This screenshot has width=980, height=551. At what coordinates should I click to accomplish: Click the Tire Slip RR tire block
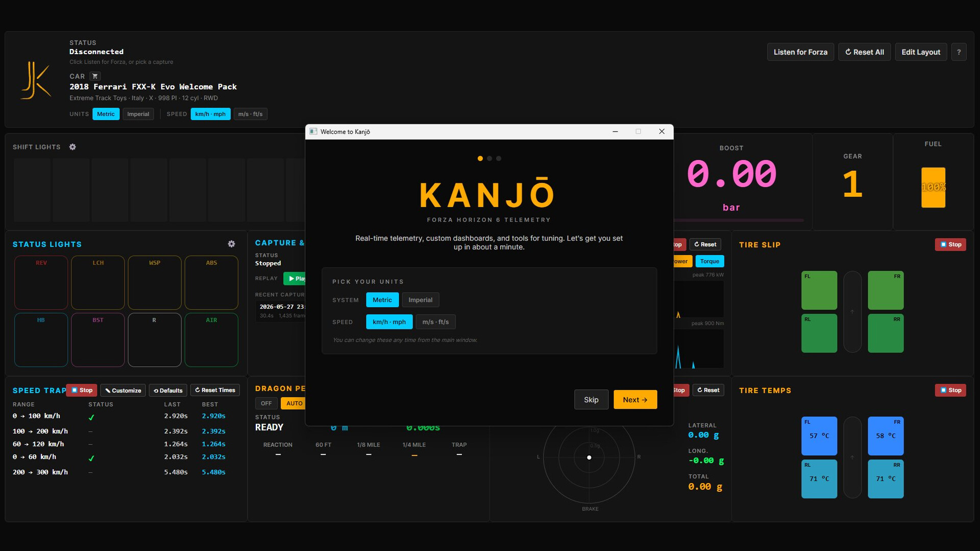tap(886, 333)
